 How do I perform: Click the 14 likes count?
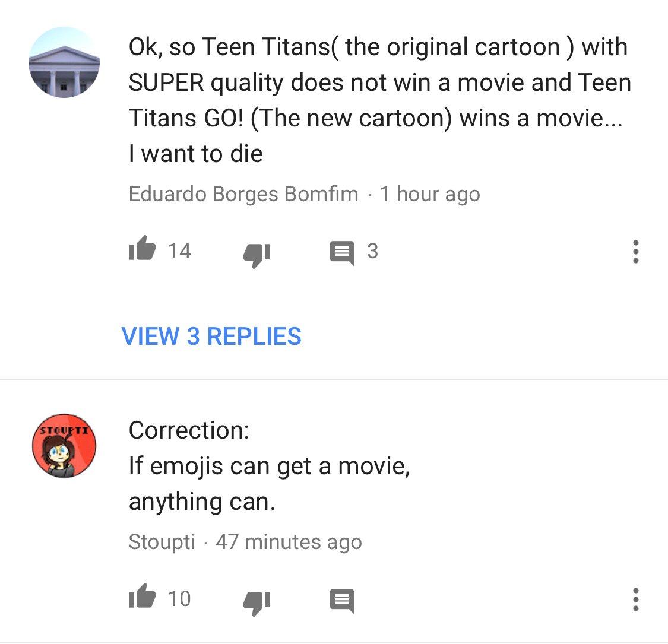click(179, 251)
